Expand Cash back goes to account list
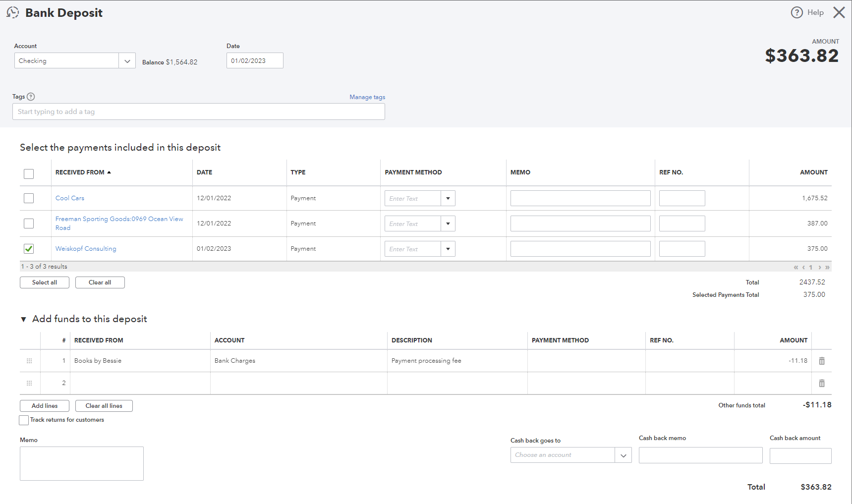Image resolution: width=852 pixels, height=504 pixels. 623,455
